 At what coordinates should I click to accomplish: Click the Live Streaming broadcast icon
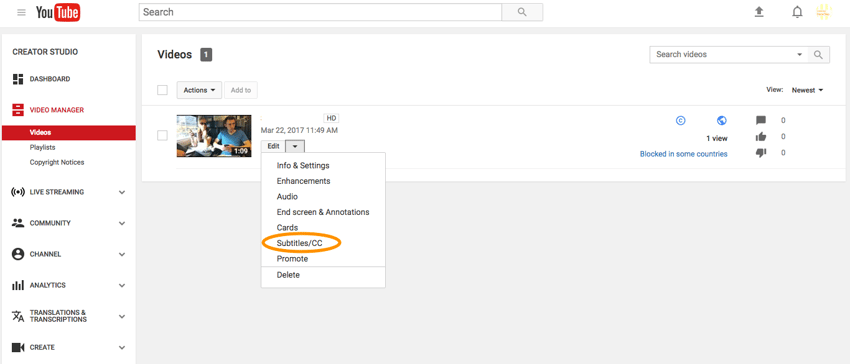(x=18, y=192)
